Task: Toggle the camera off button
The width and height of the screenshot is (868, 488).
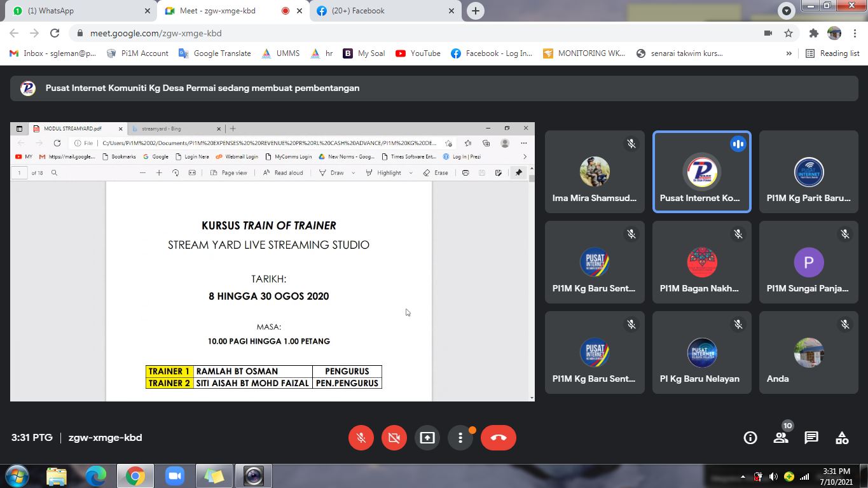Action: point(394,438)
